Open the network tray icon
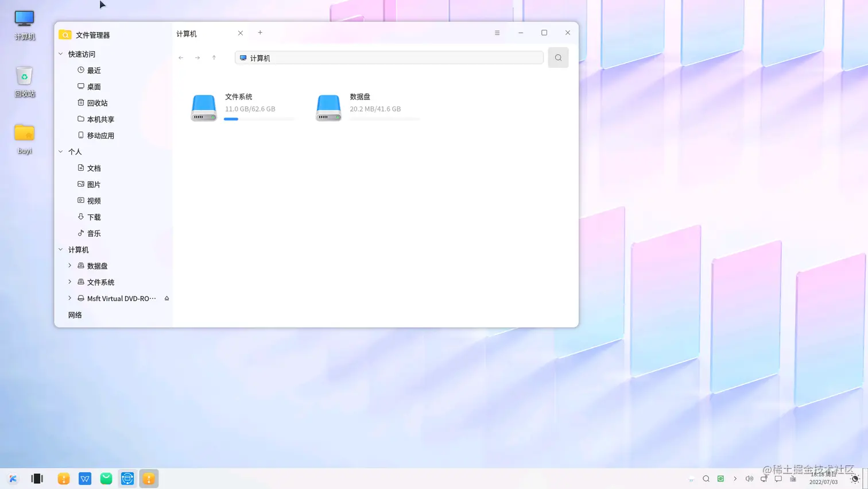Screen dimensions: 868x489 click(x=764, y=479)
